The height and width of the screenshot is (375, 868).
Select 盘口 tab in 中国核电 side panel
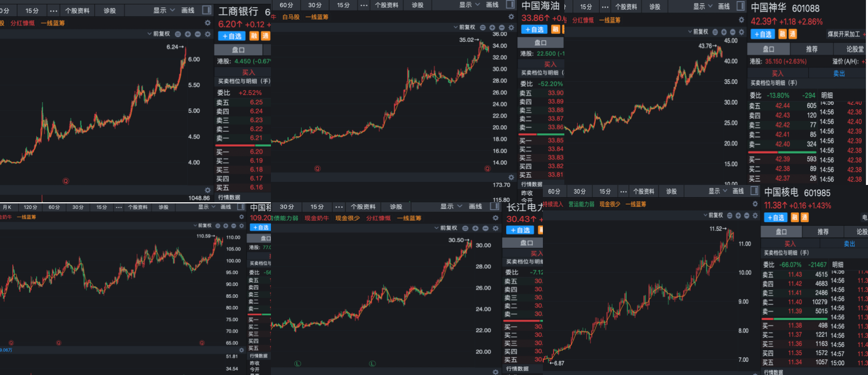pos(782,231)
